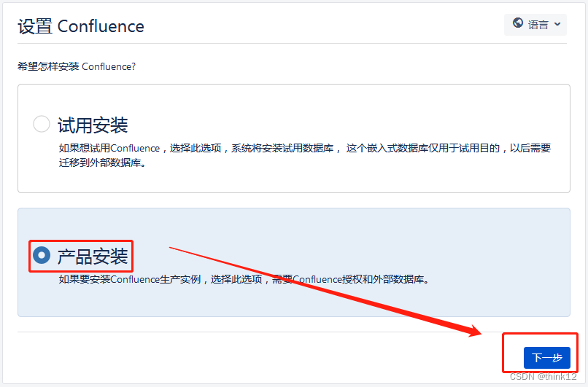The width and height of the screenshot is (588, 387).
Task: Click the 产品安装 heading
Action: [x=93, y=257]
